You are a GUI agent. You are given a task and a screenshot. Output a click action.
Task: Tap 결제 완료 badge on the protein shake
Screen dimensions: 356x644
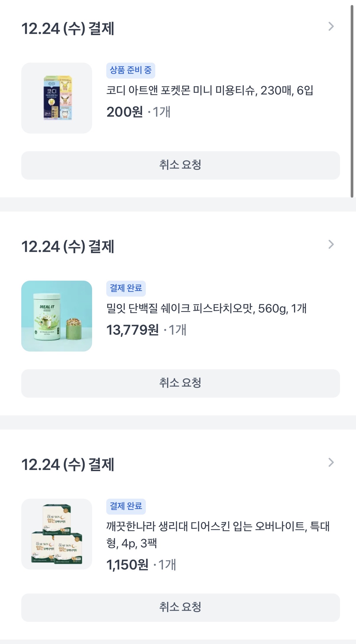tap(126, 288)
